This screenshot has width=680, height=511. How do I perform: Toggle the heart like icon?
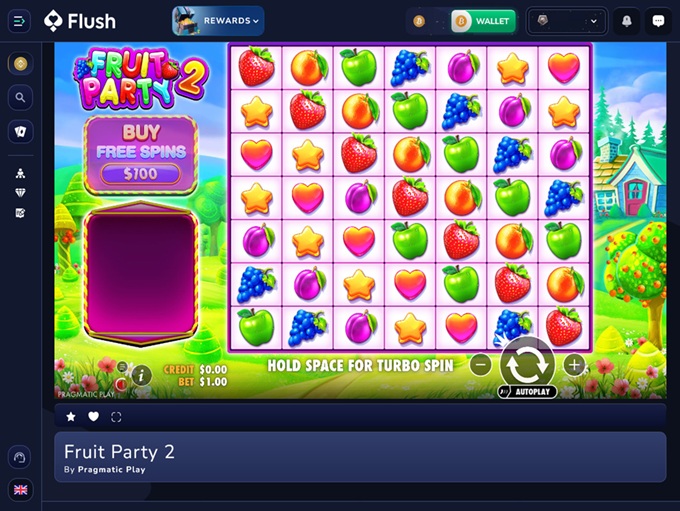click(93, 417)
